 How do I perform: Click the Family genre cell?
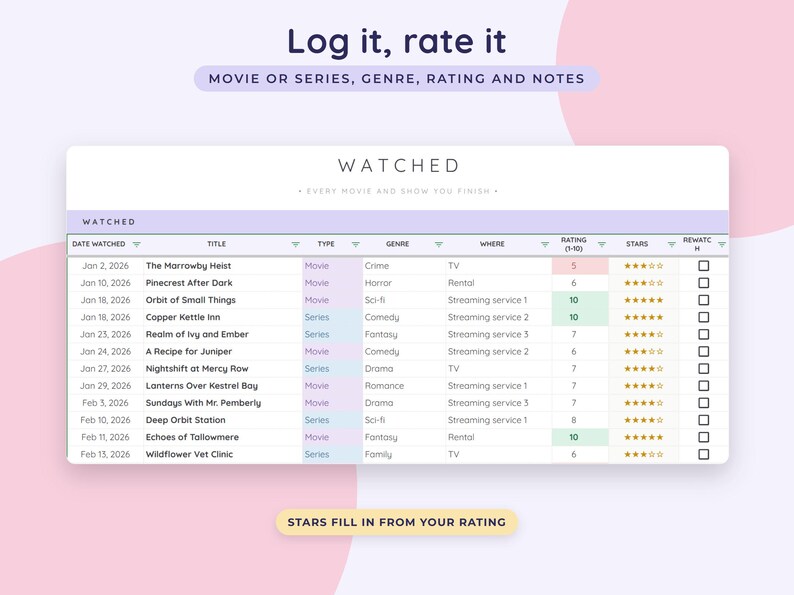[404, 454]
